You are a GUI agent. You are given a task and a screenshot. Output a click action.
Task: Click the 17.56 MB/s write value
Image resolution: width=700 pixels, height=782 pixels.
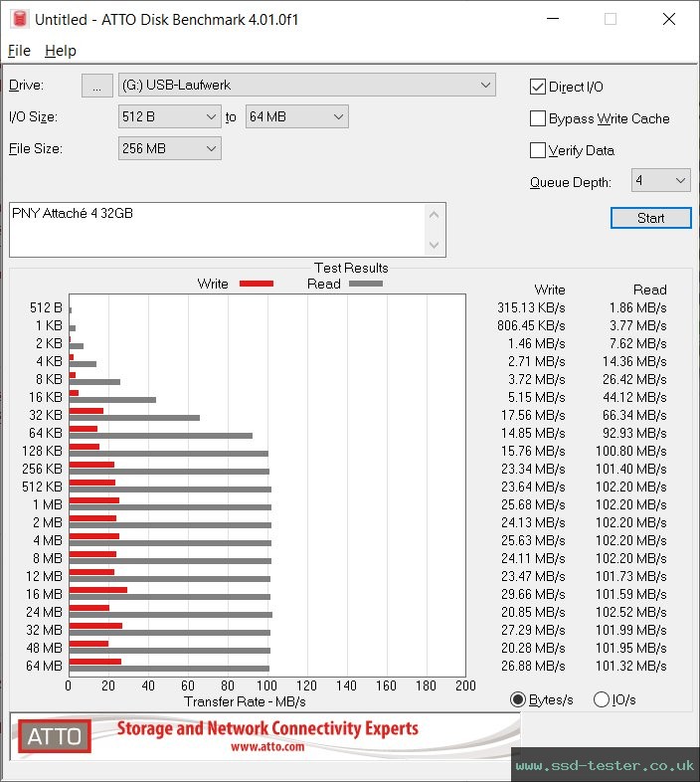tap(533, 416)
